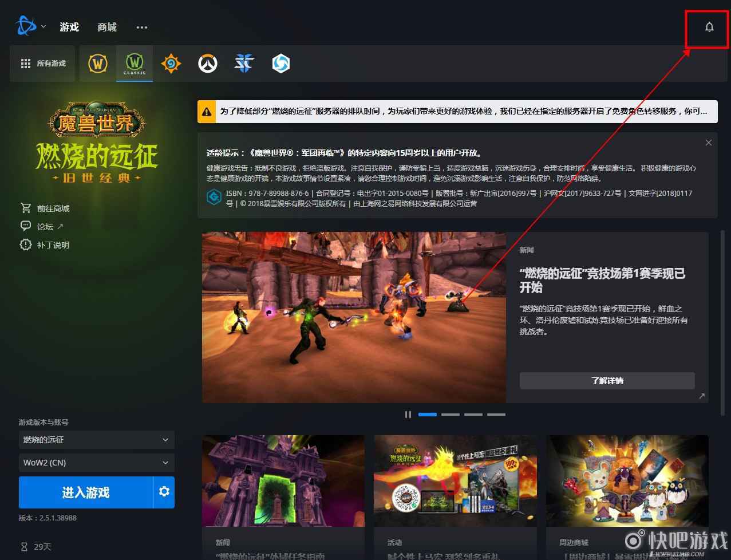731x560 pixels.
Task: Open the Battle.net logo menu
Action: coord(26,26)
